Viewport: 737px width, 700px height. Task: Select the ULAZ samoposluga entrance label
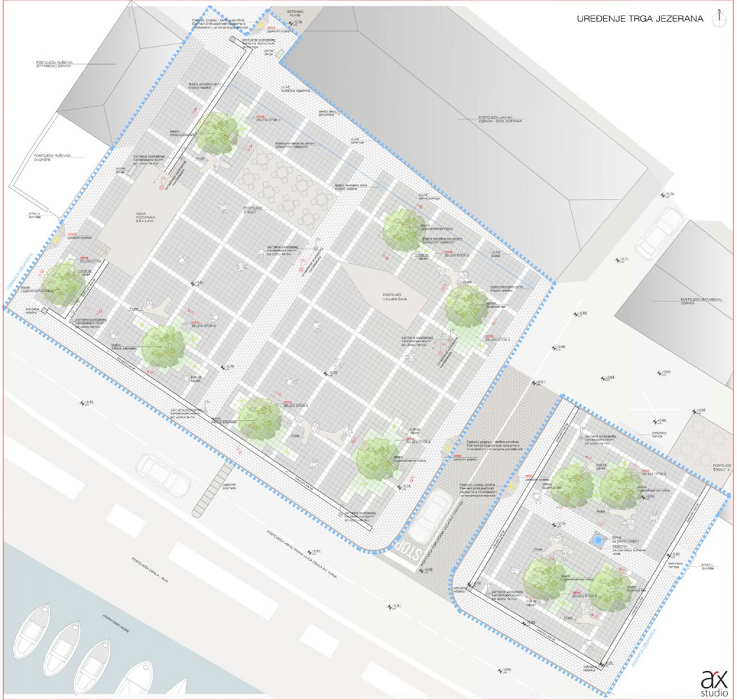(x=431, y=195)
